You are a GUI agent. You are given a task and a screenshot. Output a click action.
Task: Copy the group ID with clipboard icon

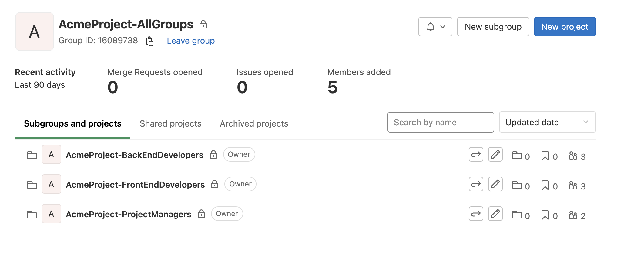[150, 41]
